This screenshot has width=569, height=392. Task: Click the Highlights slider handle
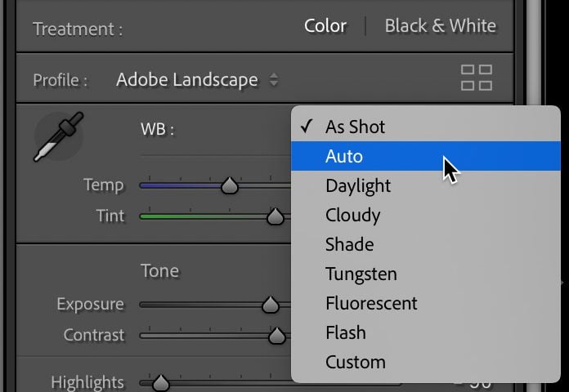point(161,382)
